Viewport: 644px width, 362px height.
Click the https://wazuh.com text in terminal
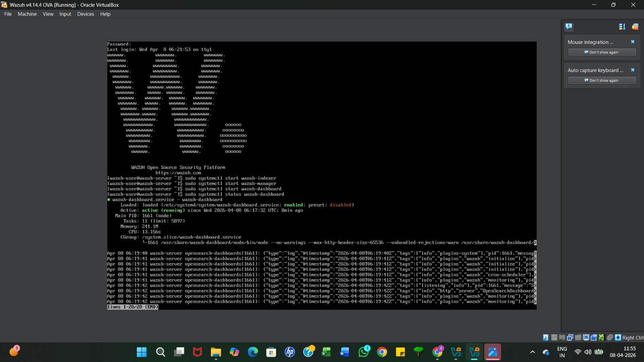(x=178, y=173)
